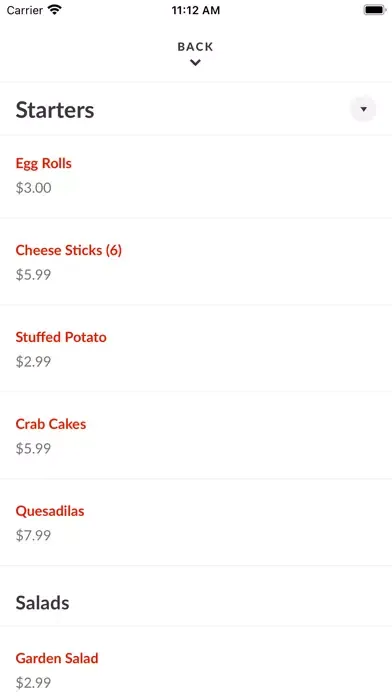Tap the Cheese Sticks $5.99 price
The image size is (392, 696).
[x=34, y=275]
